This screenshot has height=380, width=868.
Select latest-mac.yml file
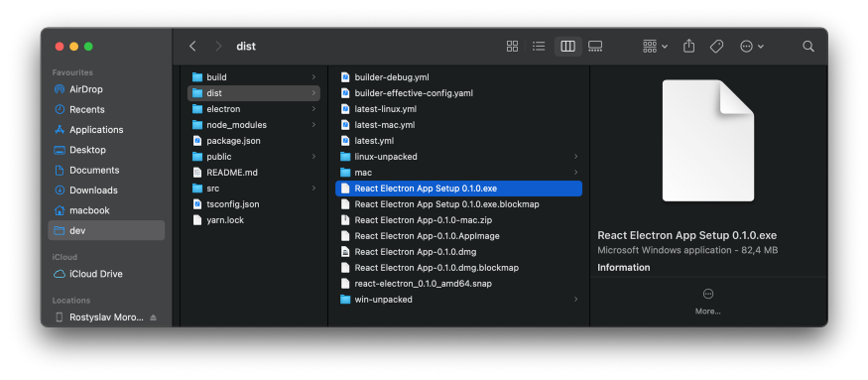458,125
